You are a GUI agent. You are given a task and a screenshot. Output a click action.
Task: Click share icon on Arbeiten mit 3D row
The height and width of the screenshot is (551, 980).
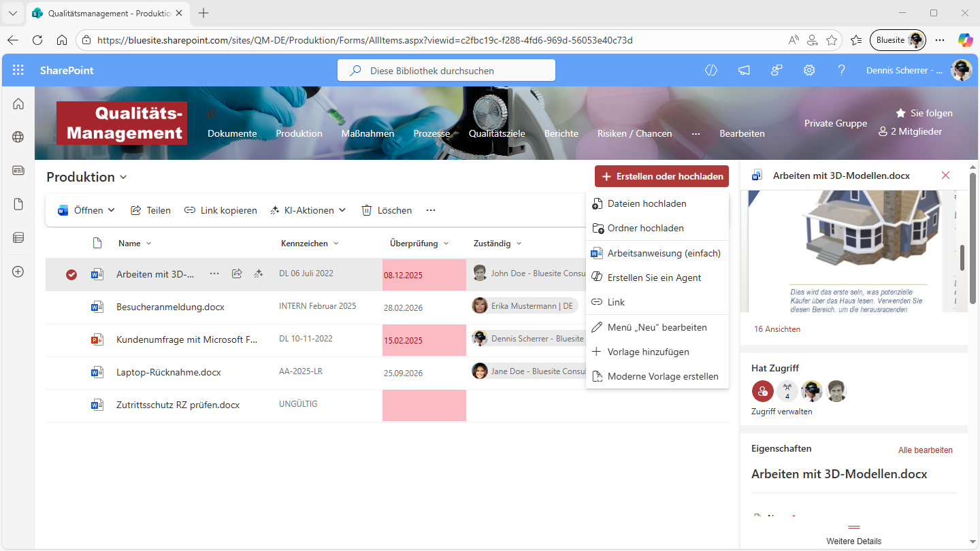pyautogui.click(x=237, y=273)
